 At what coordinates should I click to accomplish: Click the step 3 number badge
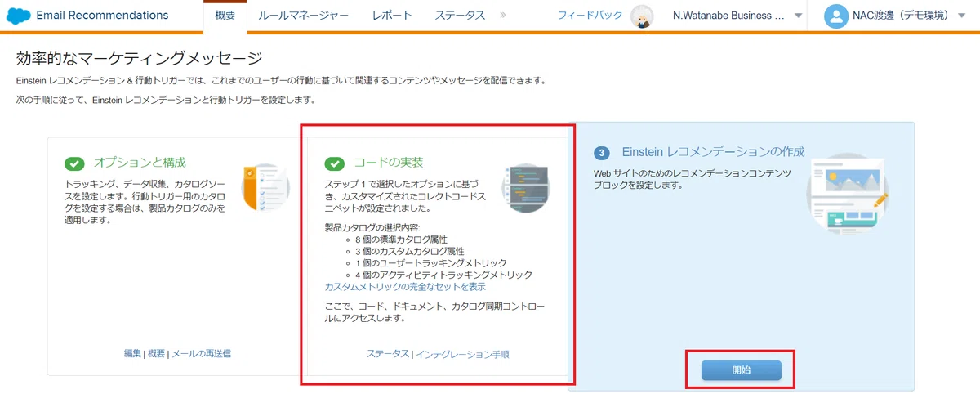(602, 153)
